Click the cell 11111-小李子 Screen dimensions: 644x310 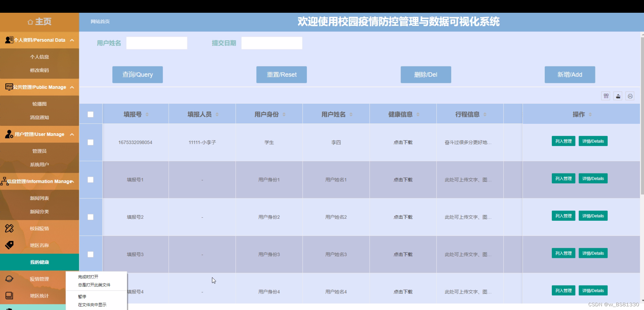[x=202, y=142]
